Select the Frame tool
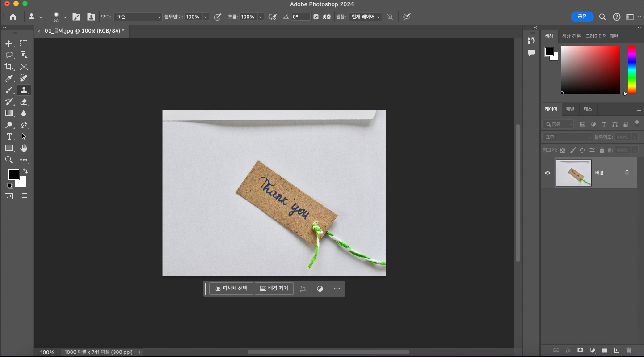Screen dimensions: 644x357 [x=24, y=67]
